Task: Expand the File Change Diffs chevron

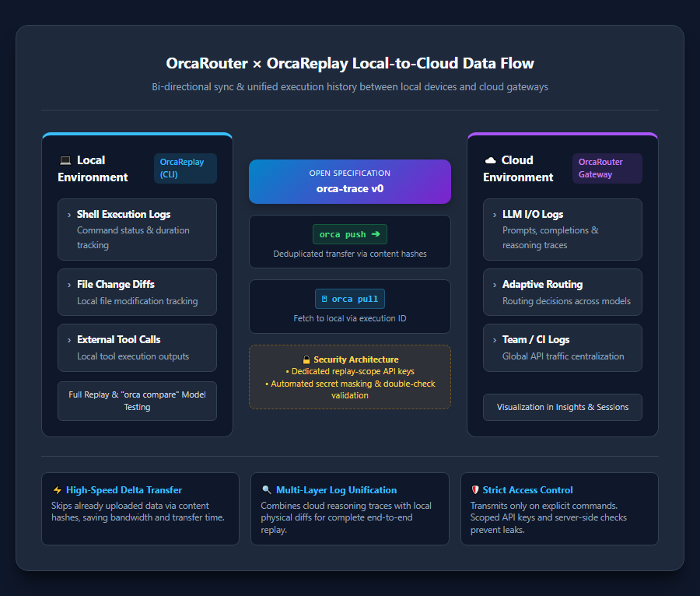Action: [x=69, y=286]
